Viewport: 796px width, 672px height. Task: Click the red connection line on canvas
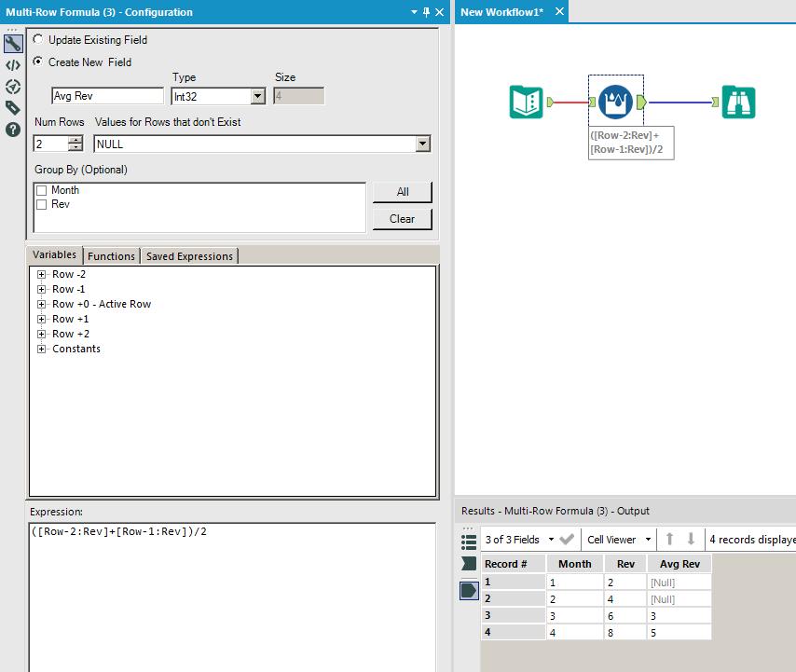571,103
